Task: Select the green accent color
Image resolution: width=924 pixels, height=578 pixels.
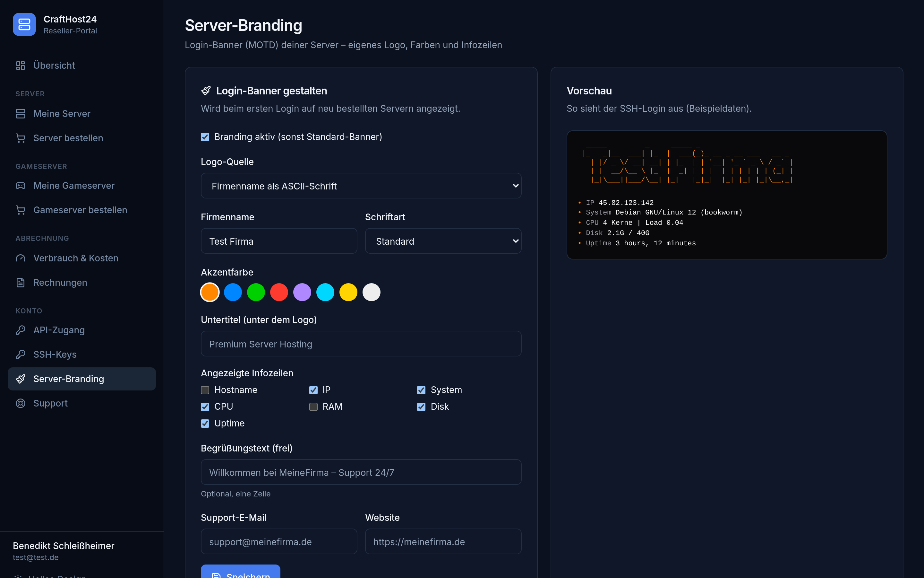Action: pyautogui.click(x=256, y=292)
